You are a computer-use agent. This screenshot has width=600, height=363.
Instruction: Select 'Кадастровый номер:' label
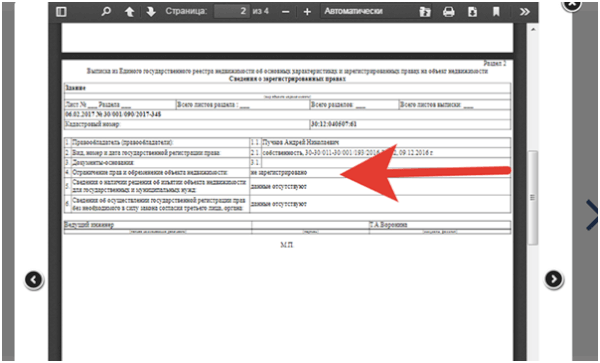[93, 124]
